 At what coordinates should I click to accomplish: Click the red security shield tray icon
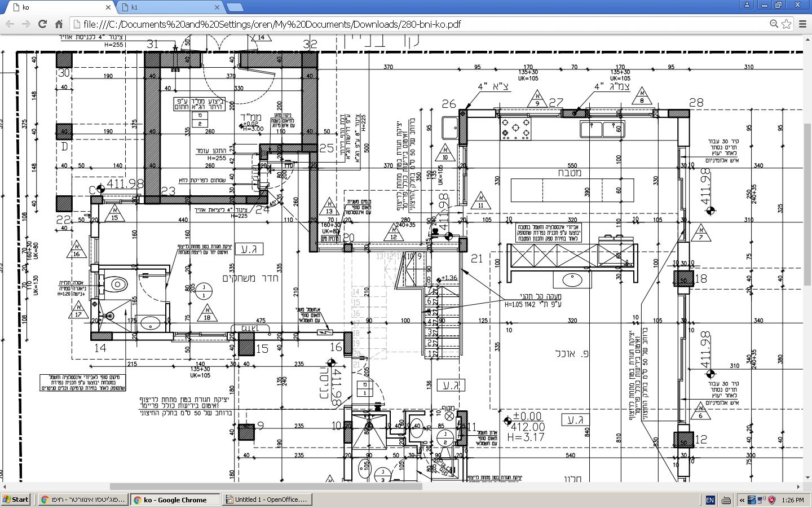(x=772, y=500)
